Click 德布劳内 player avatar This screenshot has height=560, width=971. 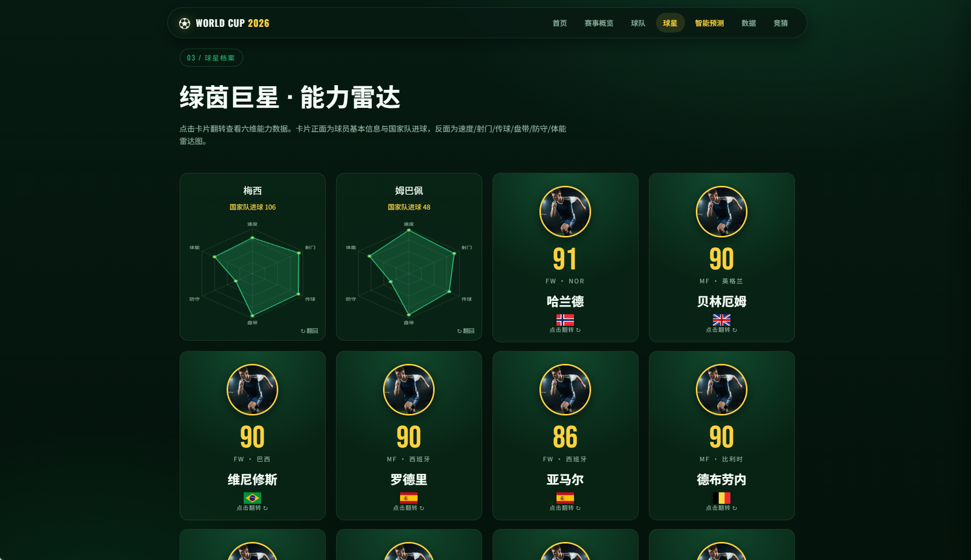tap(722, 390)
